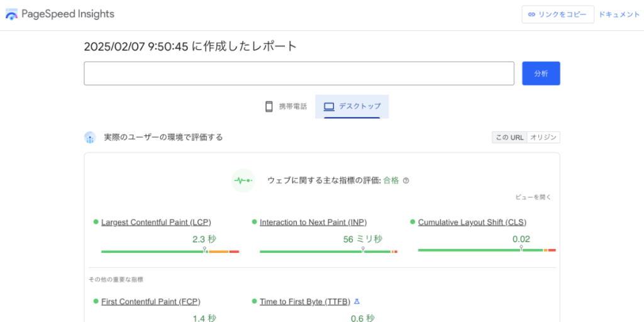Click the 1.4 秒 FCP value
This screenshot has height=322, width=644.
tap(204, 318)
